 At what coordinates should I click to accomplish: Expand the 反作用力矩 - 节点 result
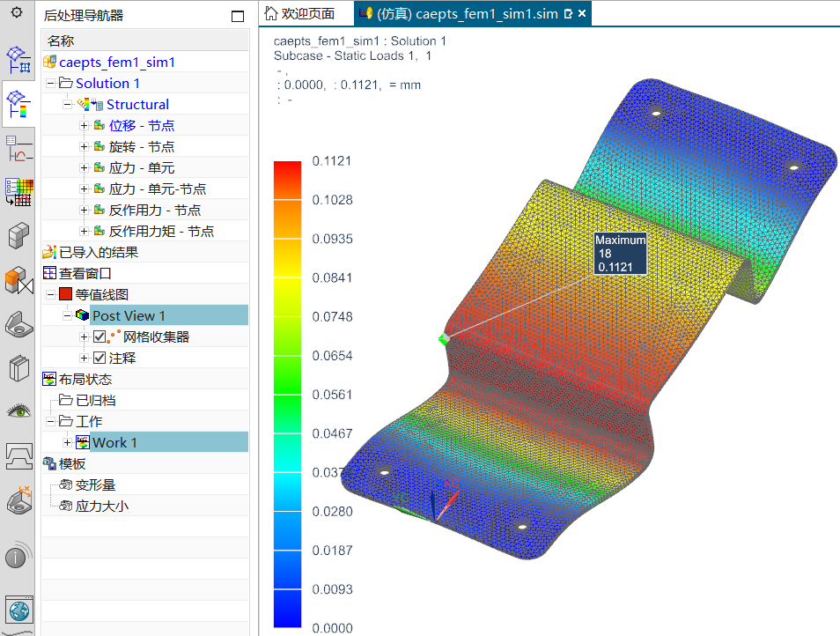click(x=84, y=231)
